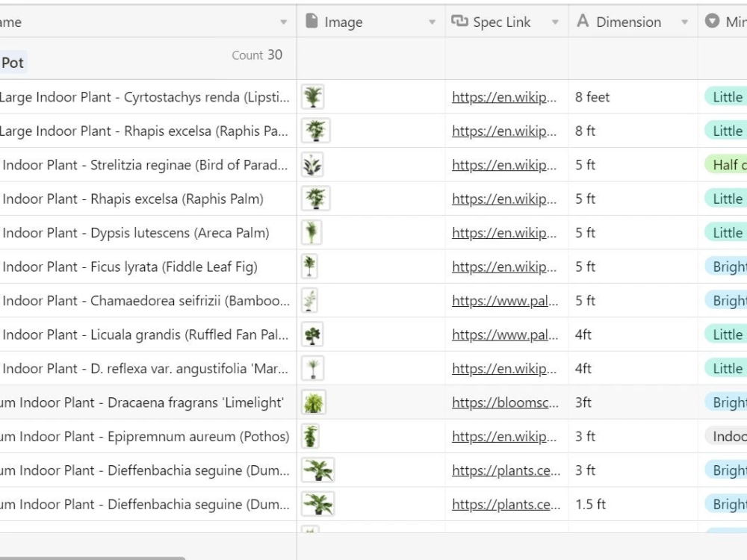Open the Chamaedorea seifrizii thumbnail image
The image size is (747, 560).
point(309,300)
